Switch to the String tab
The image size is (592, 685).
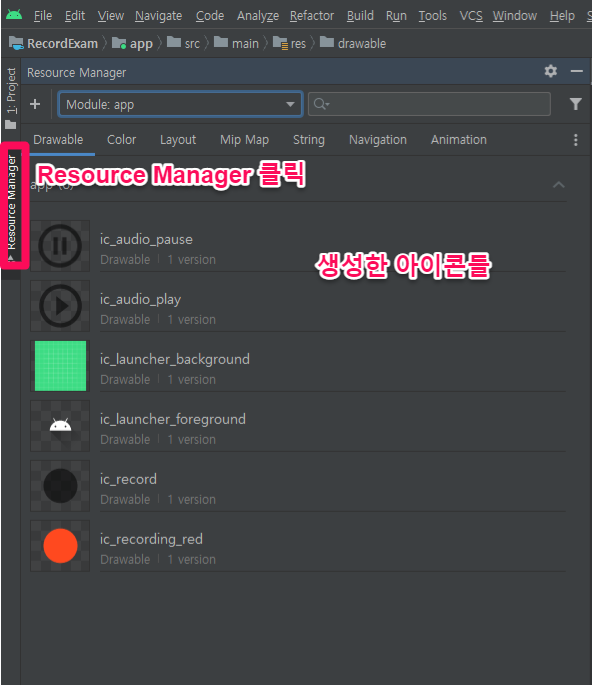tap(308, 140)
